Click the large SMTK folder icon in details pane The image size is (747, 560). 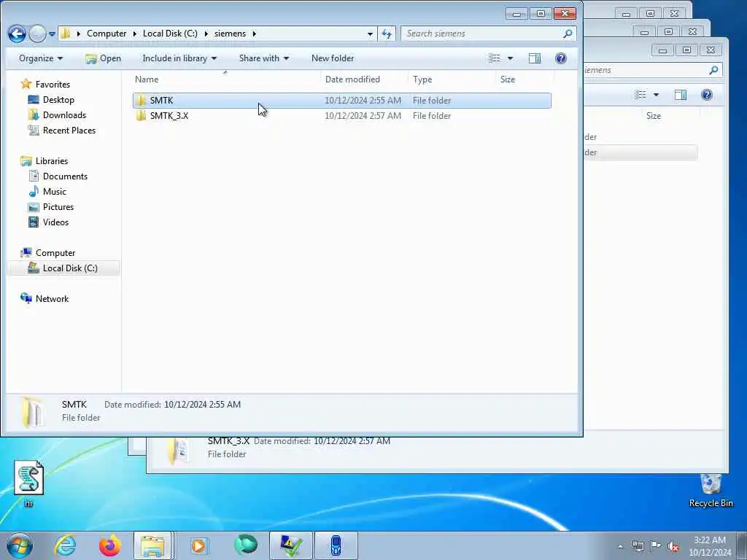(32, 411)
